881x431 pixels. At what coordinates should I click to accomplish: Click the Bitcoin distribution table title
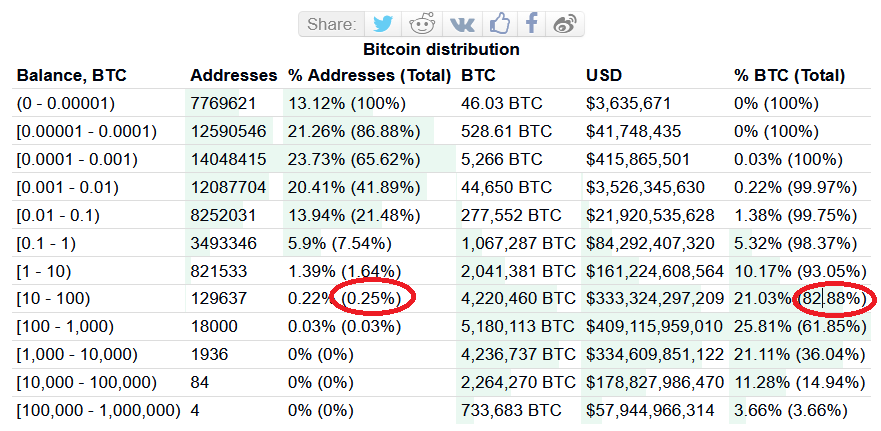point(441,49)
